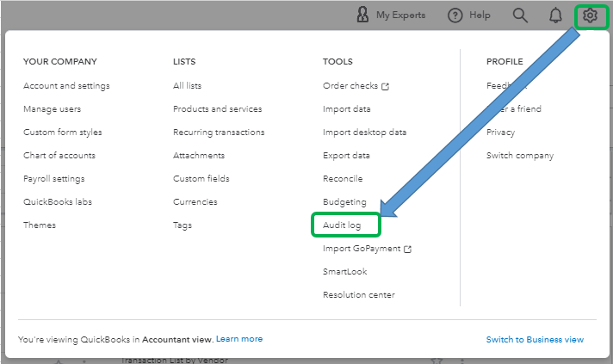Open the Budgeting tool
Image resolution: width=613 pixels, height=364 pixels.
point(344,202)
